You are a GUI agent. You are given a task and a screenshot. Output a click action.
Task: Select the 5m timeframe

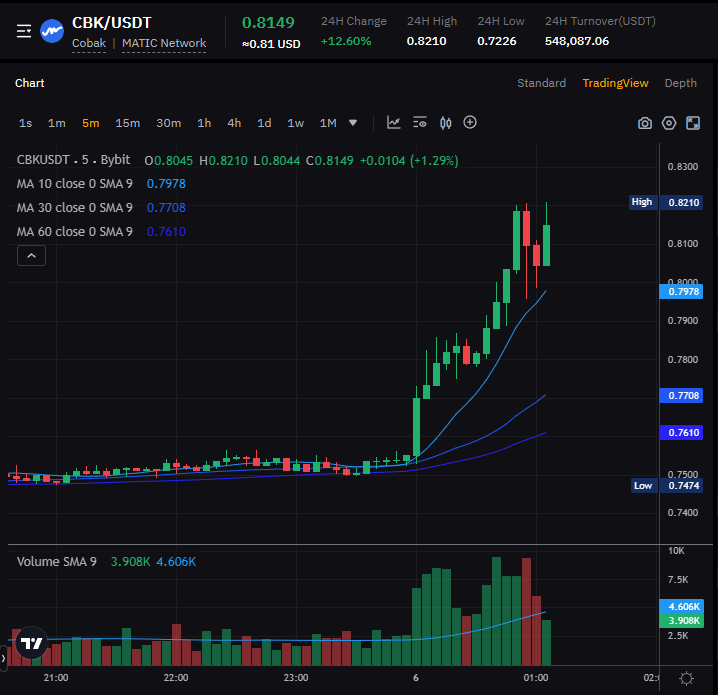click(91, 123)
